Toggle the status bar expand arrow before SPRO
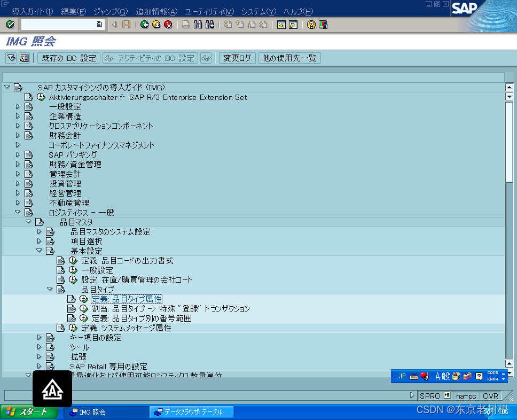Viewport: 517px width, 420px height. 412,395
